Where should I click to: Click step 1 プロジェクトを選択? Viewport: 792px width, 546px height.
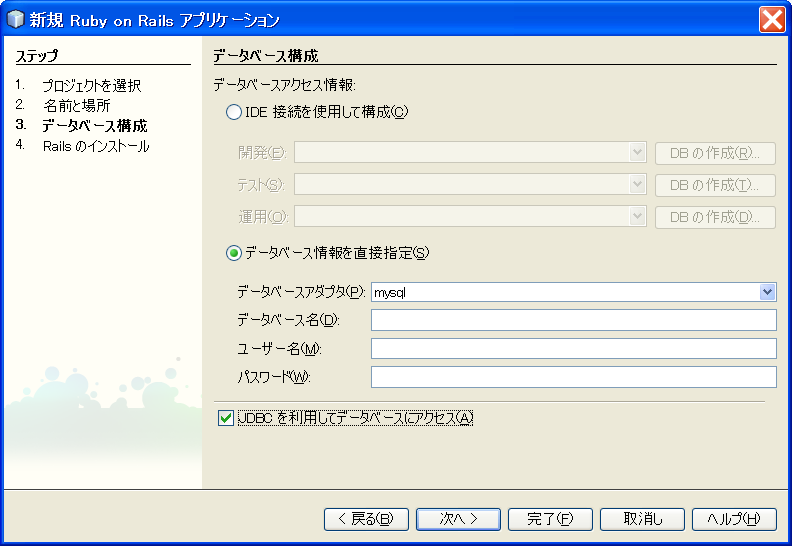91,86
